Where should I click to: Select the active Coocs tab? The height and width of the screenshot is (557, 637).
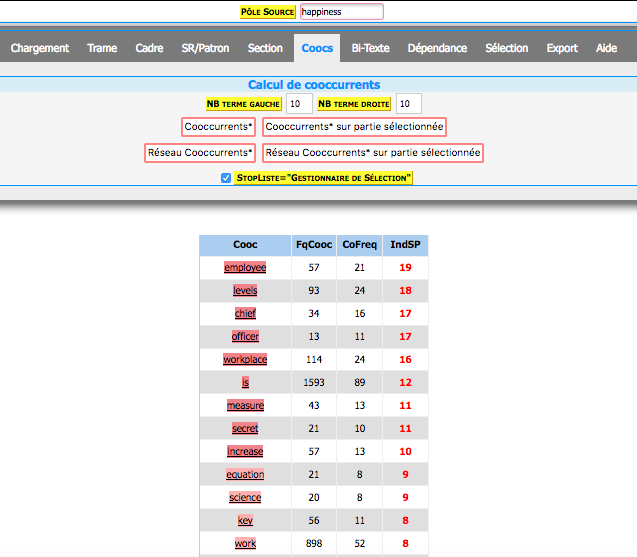click(x=317, y=48)
